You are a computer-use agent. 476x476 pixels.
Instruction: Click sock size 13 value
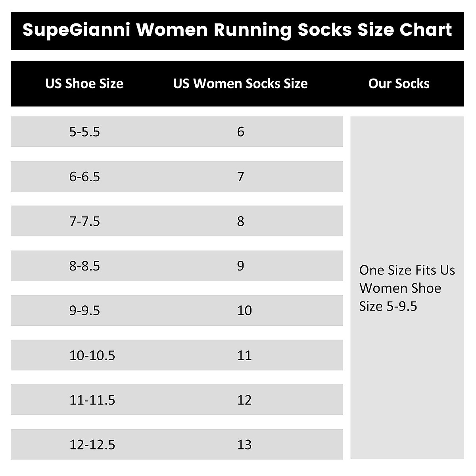(244, 445)
